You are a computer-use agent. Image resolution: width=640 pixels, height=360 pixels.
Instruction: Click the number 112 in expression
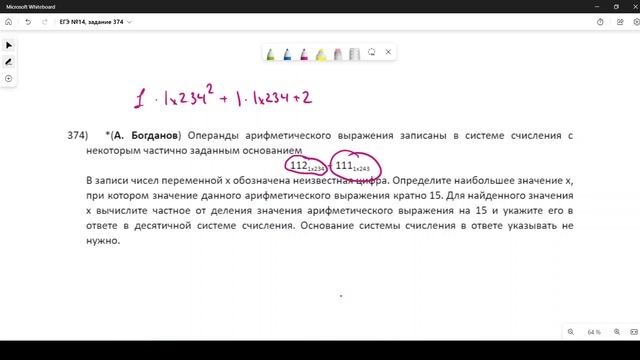299,165
